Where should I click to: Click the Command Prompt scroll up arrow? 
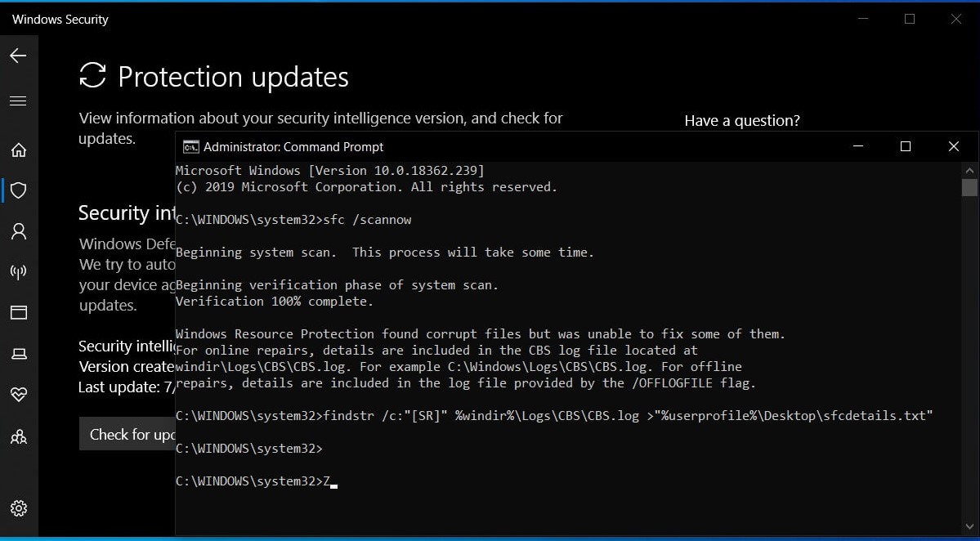click(969, 170)
